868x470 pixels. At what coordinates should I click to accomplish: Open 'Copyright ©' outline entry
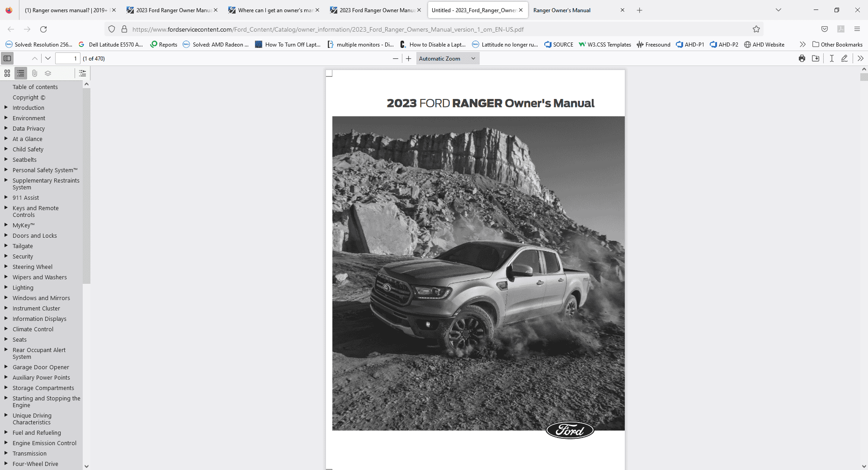tap(29, 97)
